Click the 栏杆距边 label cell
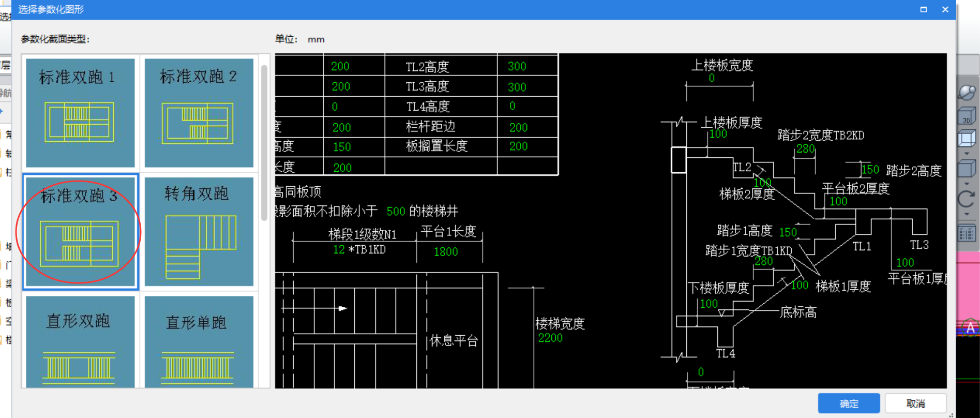The image size is (980, 418). coord(431,127)
